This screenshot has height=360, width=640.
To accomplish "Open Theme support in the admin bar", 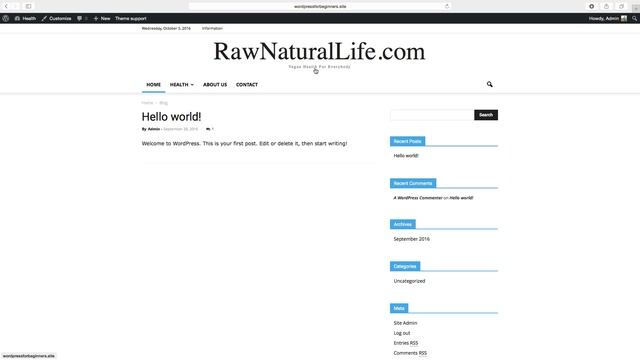I will tap(131, 18).
